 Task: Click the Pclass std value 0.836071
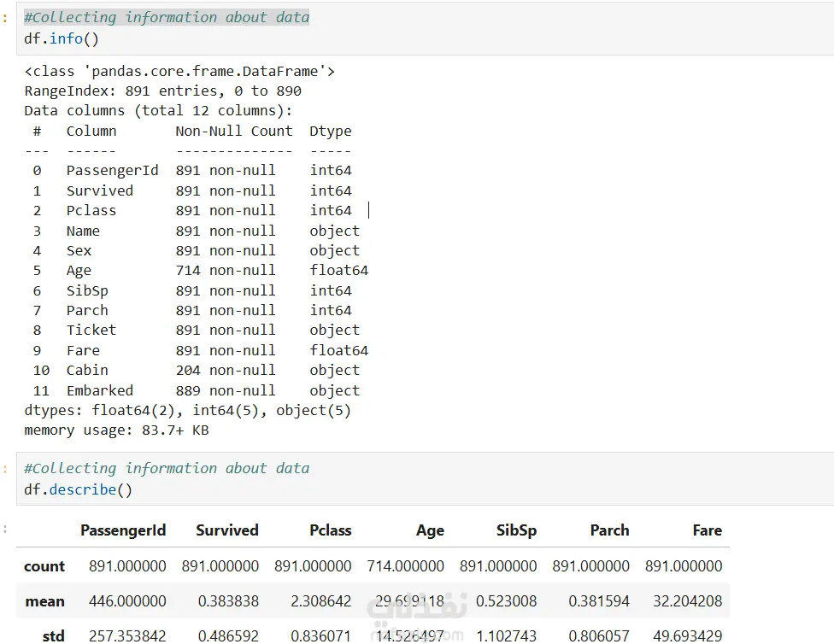[x=320, y=636]
